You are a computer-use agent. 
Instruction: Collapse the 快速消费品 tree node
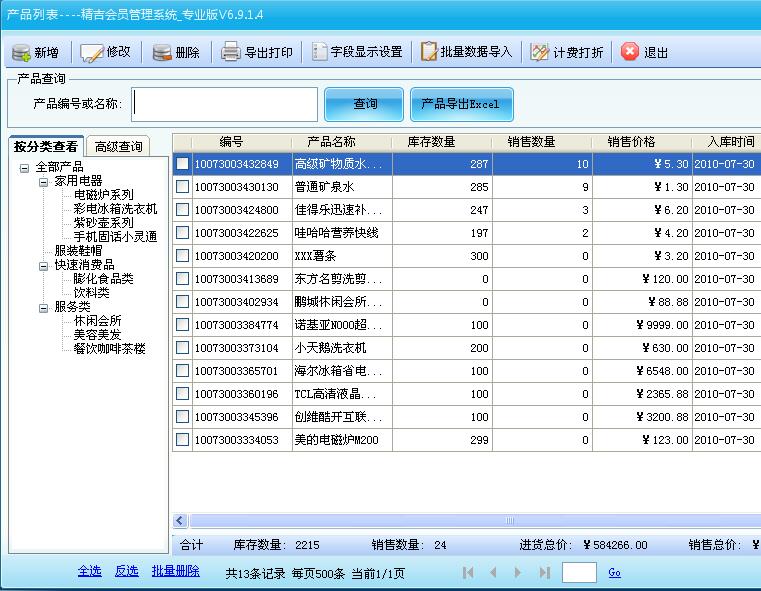click(43, 266)
